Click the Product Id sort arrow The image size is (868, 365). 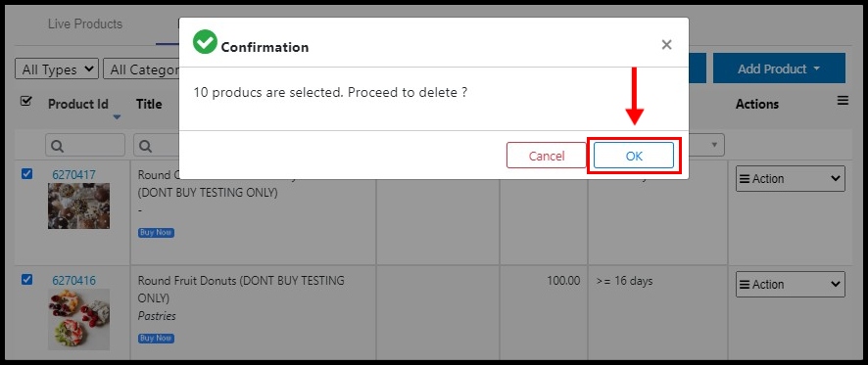pyautogui.click(x=117, y=117)
